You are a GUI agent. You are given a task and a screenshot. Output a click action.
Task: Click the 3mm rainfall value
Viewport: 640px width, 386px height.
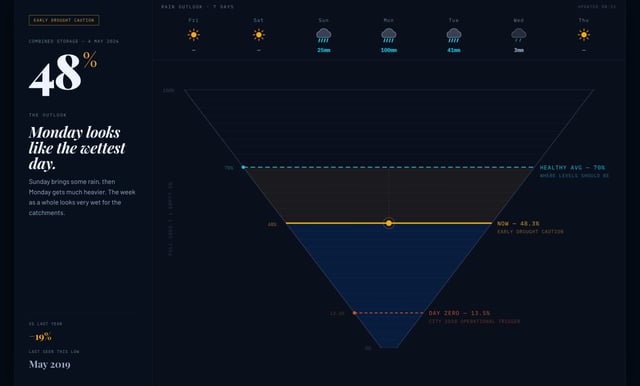coord(519,50)
